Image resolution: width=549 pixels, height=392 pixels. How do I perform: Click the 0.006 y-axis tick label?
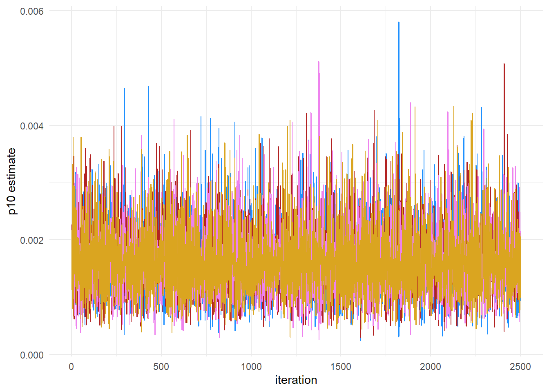pyautogui.click(x=32, y=11)
